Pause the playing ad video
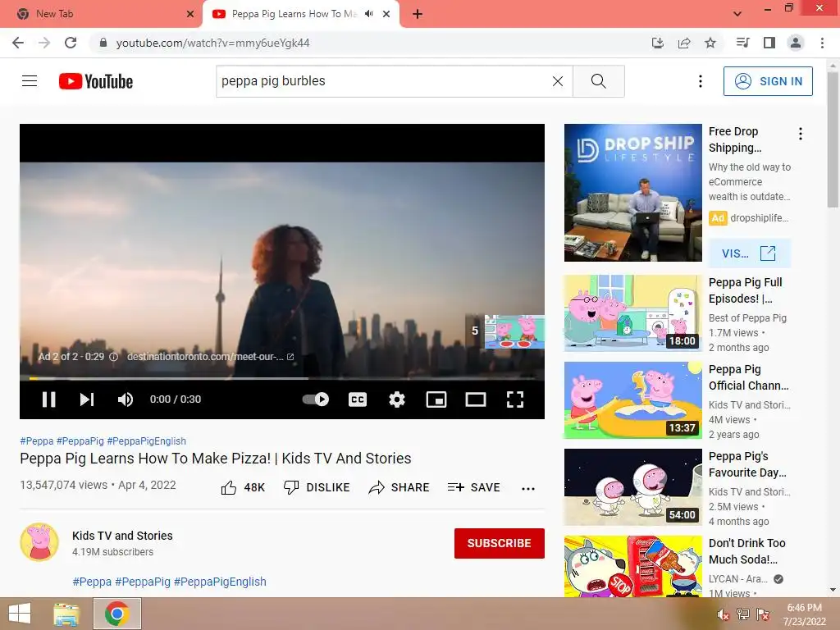Image resolution: width=840 pixels, height=630 pixels. (48, 399)
